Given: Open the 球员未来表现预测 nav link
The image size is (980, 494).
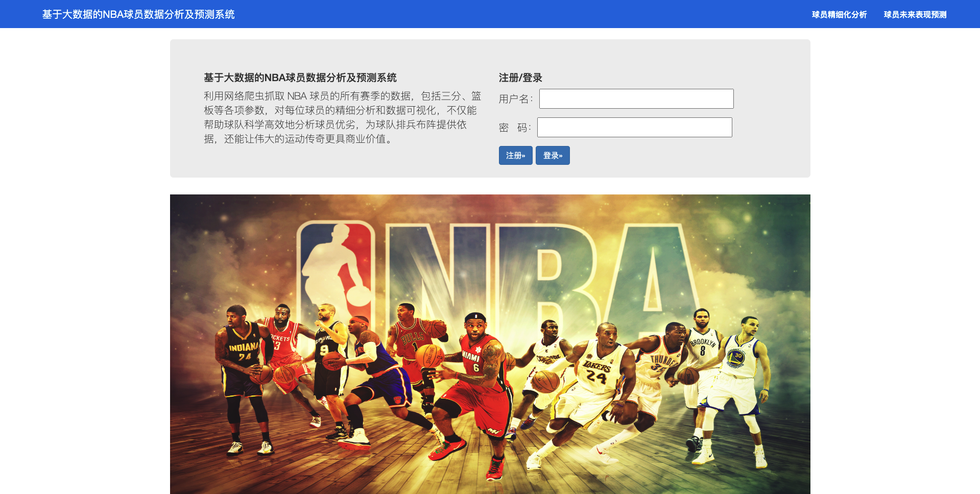Looking at the screenshot, I should (x=915, y=14).
